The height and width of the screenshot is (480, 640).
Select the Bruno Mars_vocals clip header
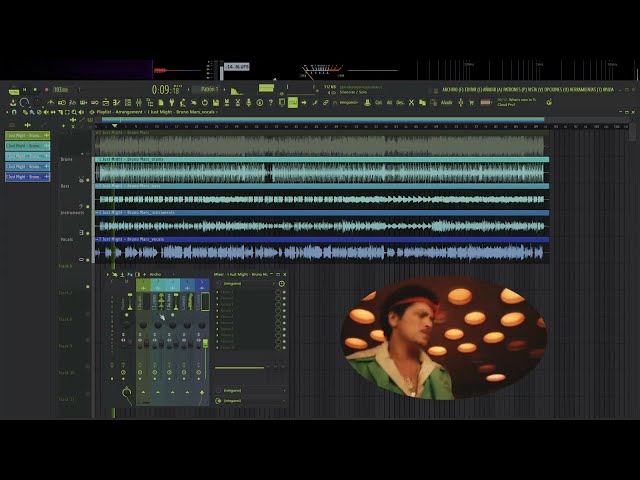click(322, 239)
